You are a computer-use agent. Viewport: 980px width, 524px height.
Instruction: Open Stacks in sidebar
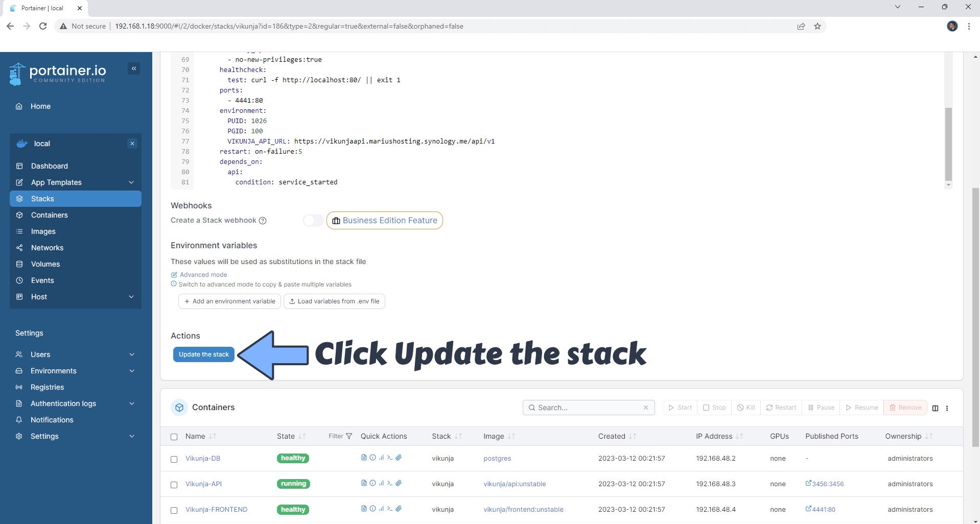76,199
